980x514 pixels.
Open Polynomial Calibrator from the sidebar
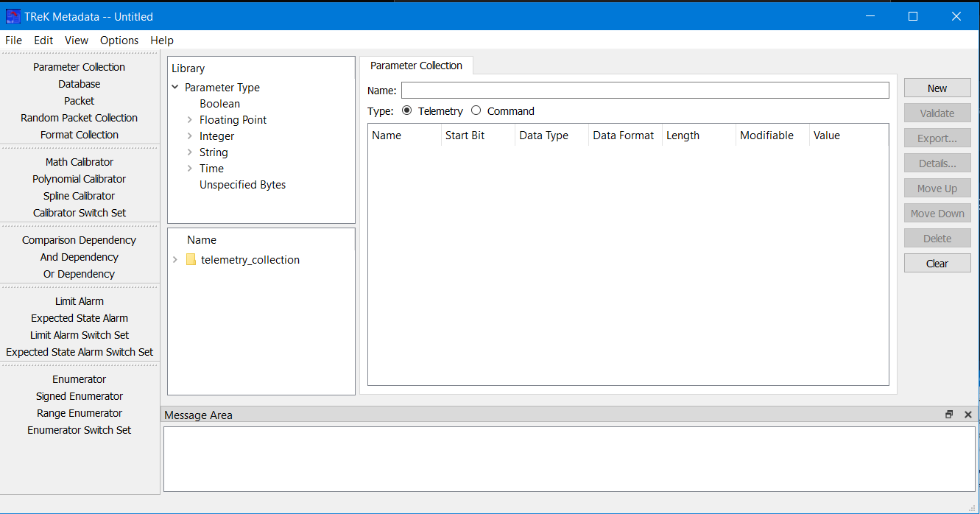point(79,179)
